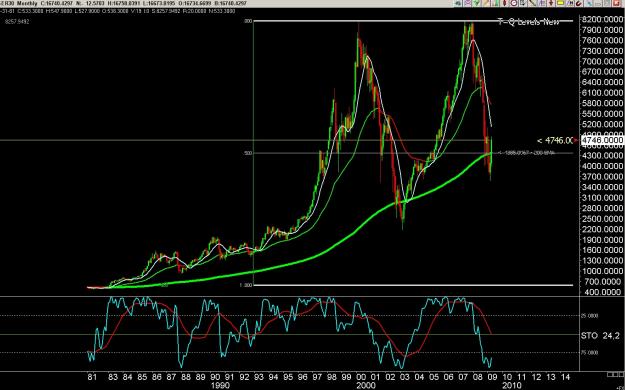625x390 pixels.
Task: Click the gray document toolbar icon
Action: 523,3
